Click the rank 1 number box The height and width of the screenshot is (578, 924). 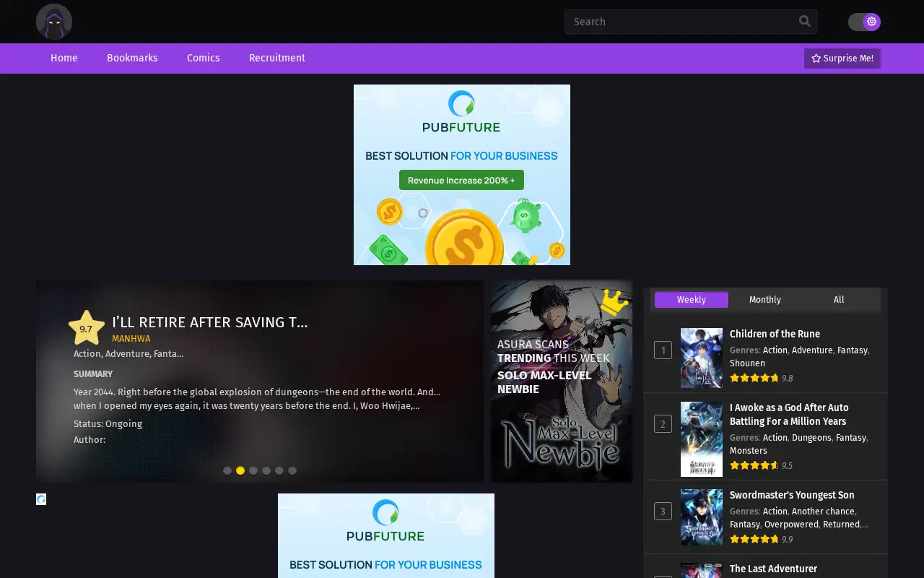[663, 350]
